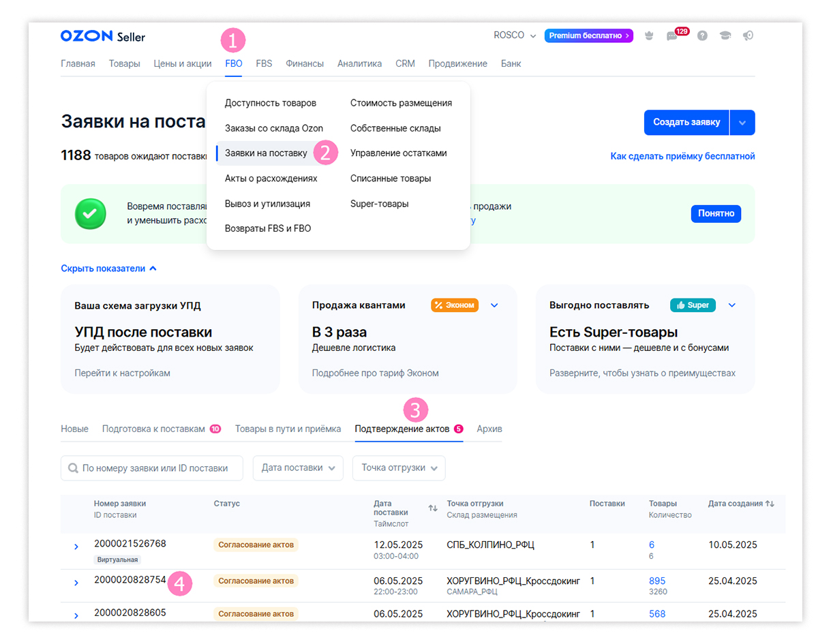This screenshot has height=644, width=831.
Task: Click the Premium бесплатно button
Action: pyautogui.click(x=588, y=35)
